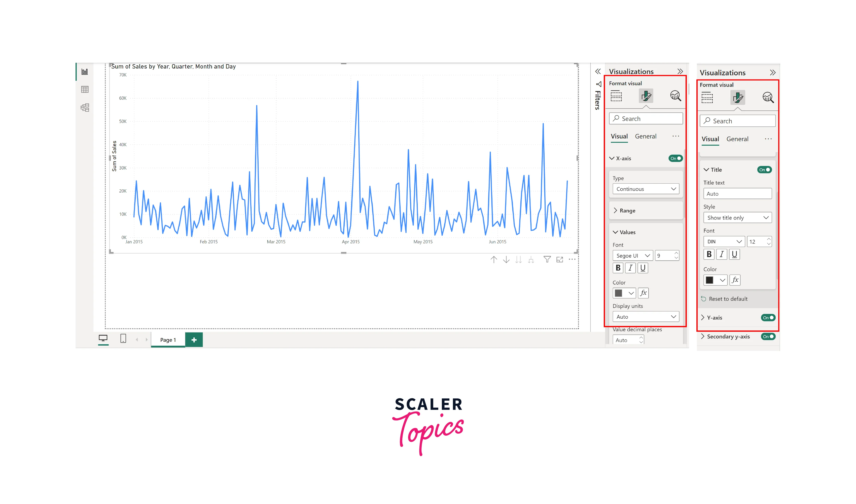This screenshot has width=856, height=504.
Task: Click the Title text input field
Action: pyautogui.click(x=737, y=194)
